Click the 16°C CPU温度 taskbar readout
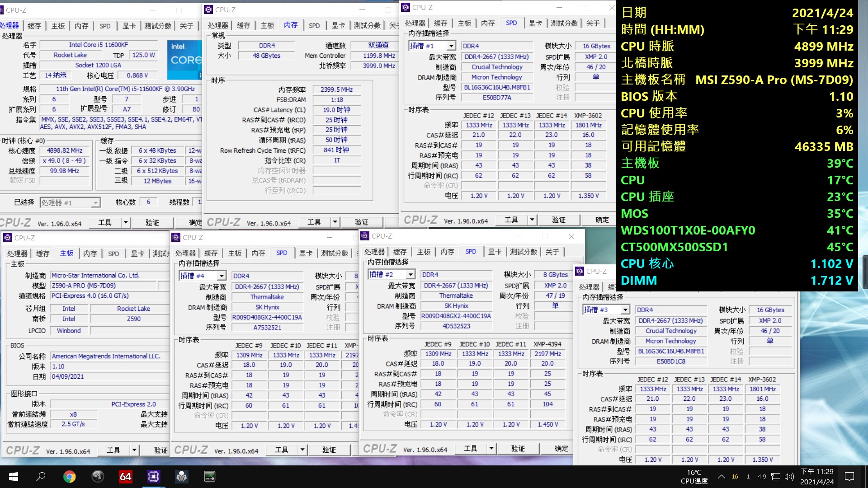Image resolution: width=868 pixels, height=488 pixels. (694, 476)
